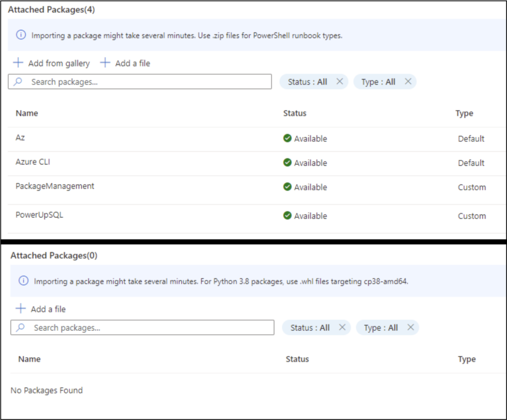Click the No Packages Found message
The height and width of the screenshot is (420, 507).
click(47, 390)
